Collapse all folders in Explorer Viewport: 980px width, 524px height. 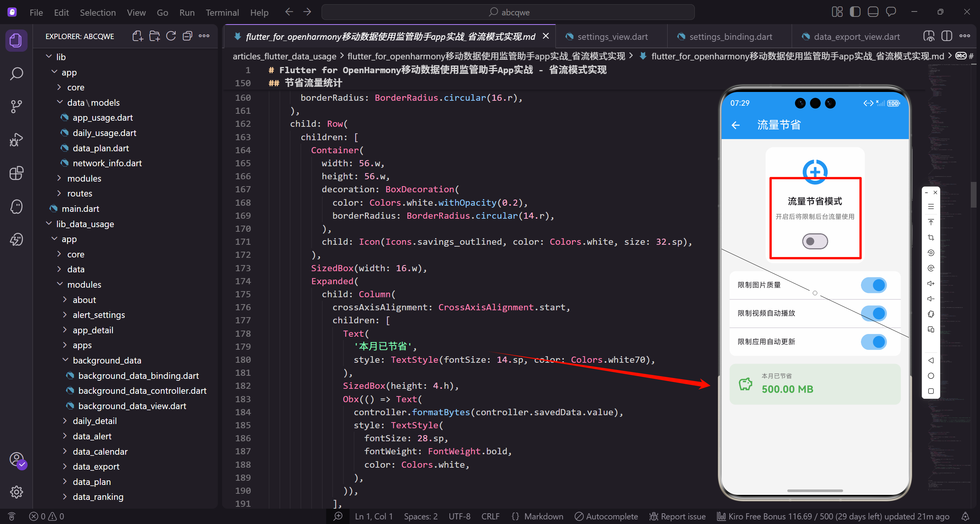187,36
